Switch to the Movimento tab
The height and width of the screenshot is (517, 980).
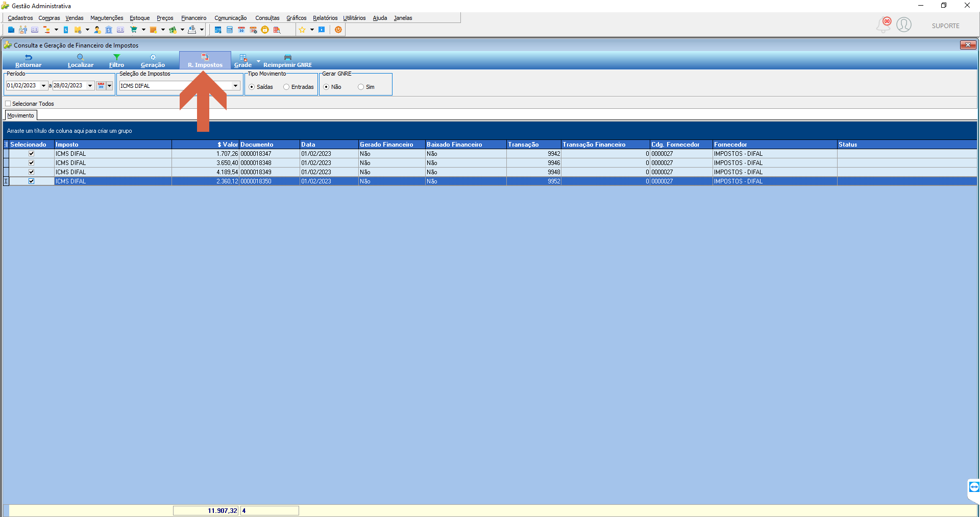click(20, 115)
